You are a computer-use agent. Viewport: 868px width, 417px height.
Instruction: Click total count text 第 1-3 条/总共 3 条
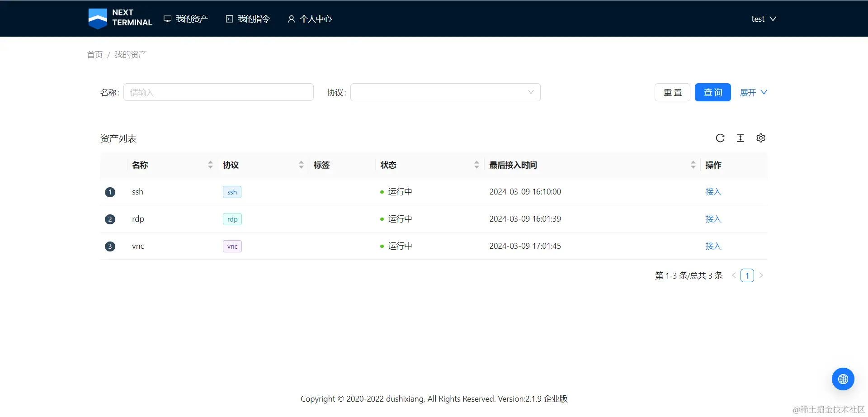point(689,275)
